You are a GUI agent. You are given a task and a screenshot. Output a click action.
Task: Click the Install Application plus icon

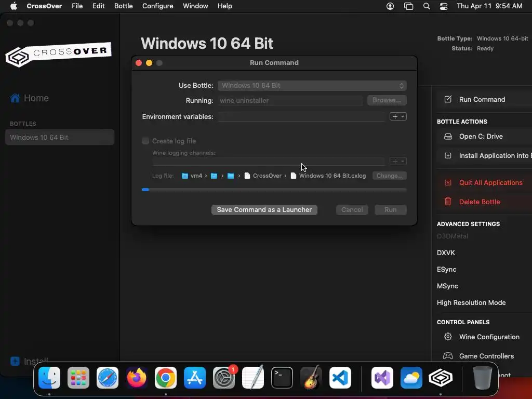[x=448, y=156]
